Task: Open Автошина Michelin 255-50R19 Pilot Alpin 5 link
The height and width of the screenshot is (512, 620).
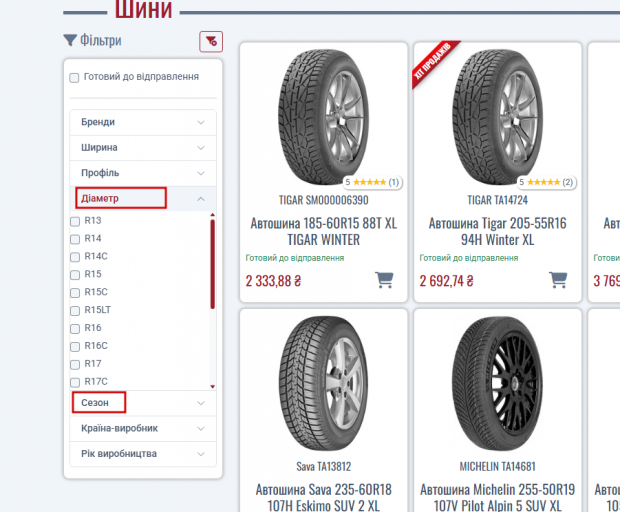Action: point(497,497)
